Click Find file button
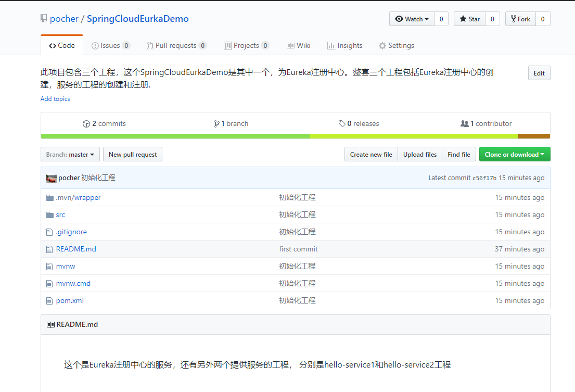 [459, 155]
